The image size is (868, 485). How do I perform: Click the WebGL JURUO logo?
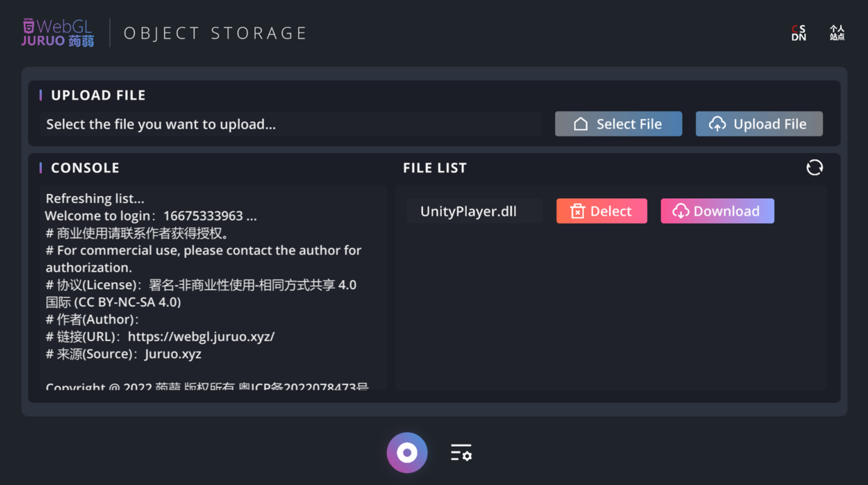tap(58, 32)
